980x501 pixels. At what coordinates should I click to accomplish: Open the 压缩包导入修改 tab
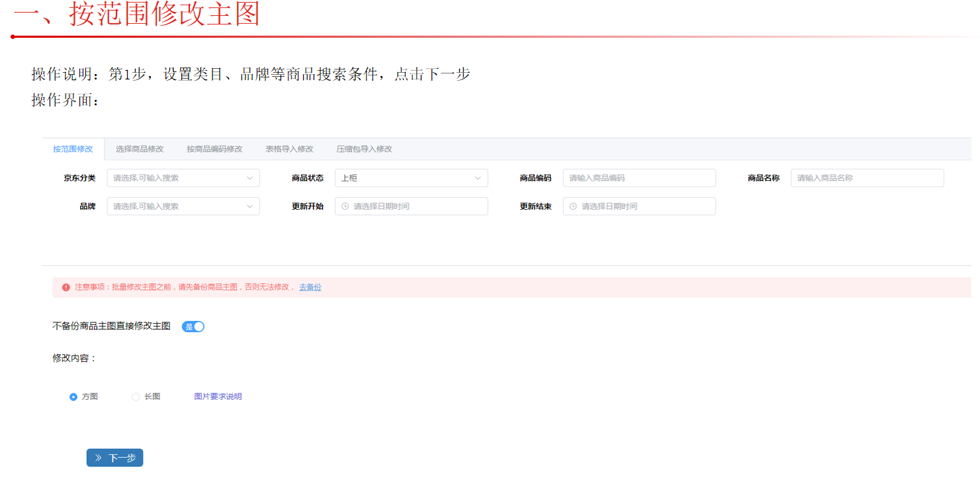coord(364,149)
